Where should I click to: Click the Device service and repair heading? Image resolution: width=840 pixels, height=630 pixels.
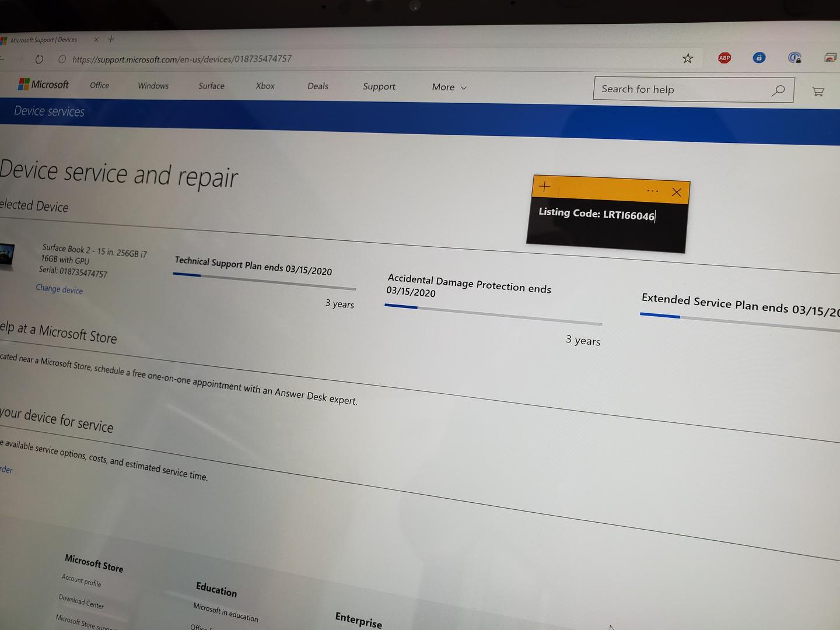(118, 174)
